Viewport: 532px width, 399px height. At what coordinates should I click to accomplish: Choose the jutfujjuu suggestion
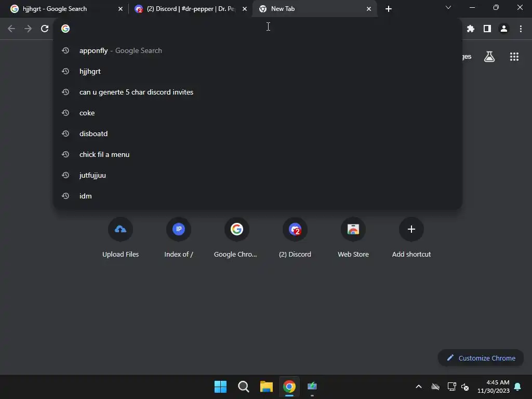pyautogui.click(x=258, y=175)
